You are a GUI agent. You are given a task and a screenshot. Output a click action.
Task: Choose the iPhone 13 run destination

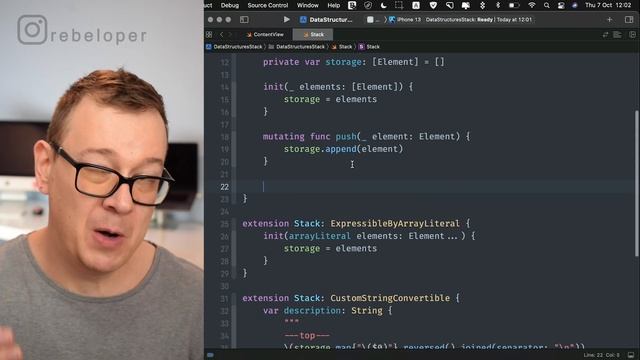[405, 20]
